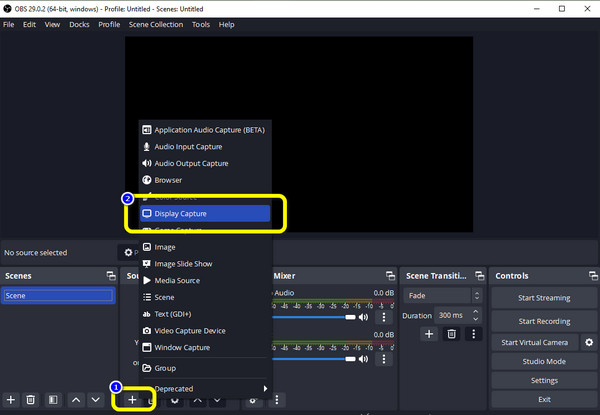Open Virtual Camera settings gear
The image size is (600, 415).
[x=589, y=342]
